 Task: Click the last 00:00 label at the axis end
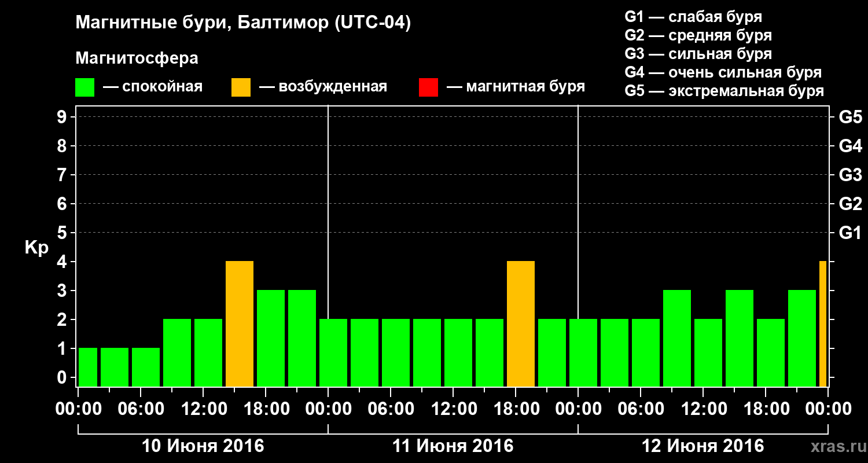click(828, 409)
